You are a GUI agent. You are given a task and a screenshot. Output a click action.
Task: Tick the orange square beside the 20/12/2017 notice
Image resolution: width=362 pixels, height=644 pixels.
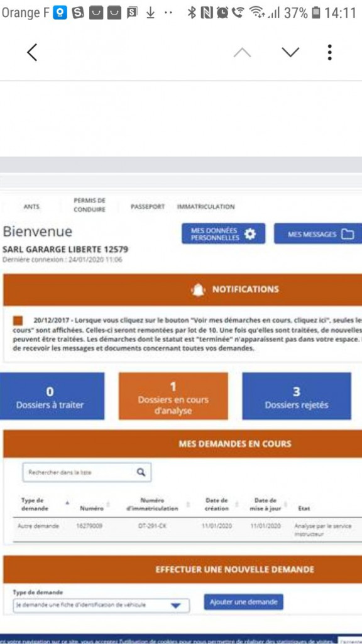pyautogui.click(x=18, y=320)
